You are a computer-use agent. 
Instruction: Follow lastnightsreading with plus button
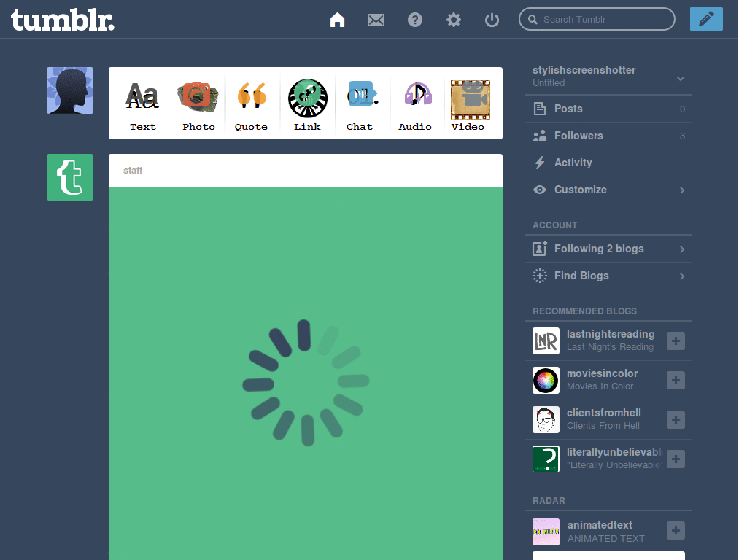coord(676,341)
